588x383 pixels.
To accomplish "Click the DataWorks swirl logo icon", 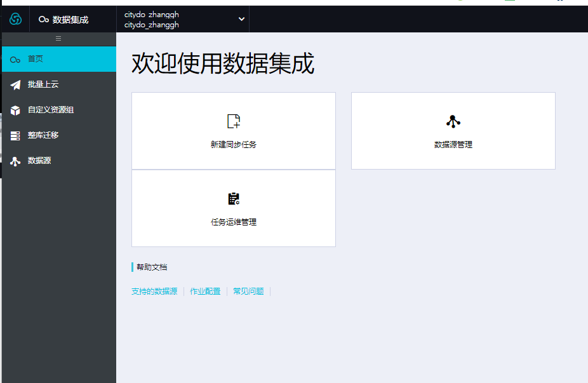I will [x=15, y=19].
